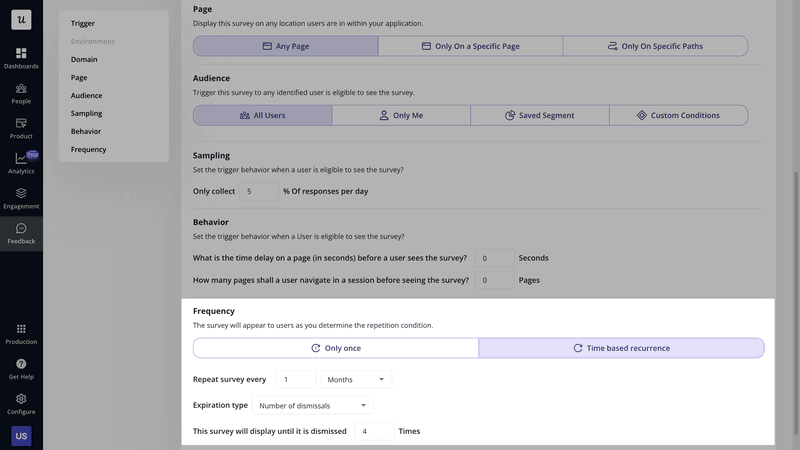Select the Custom Conditions audience

[x=679, y=115]
